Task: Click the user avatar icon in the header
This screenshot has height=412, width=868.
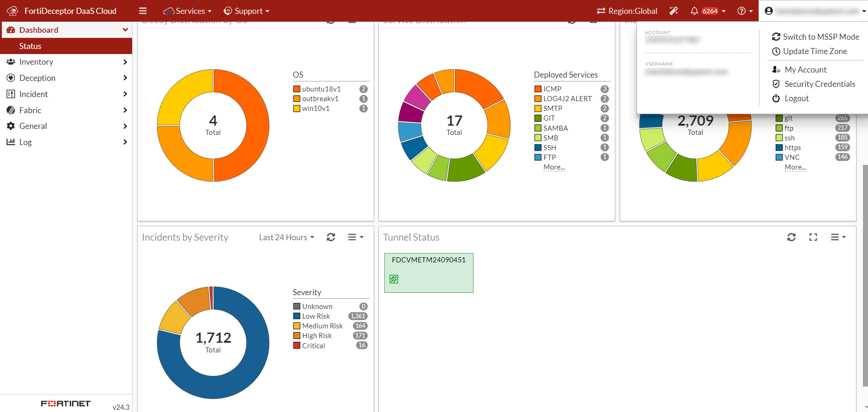Action: [x=769, y=11]
